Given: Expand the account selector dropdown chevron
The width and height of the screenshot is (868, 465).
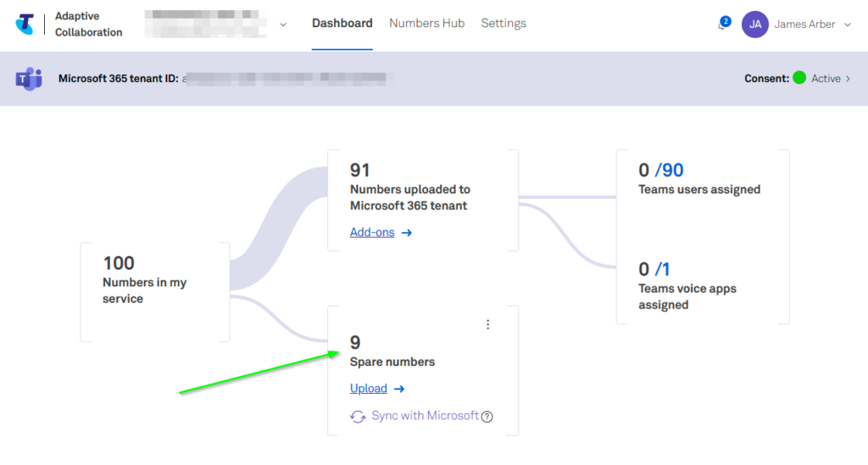Looking at the screenshot, I should pos(283,25).
